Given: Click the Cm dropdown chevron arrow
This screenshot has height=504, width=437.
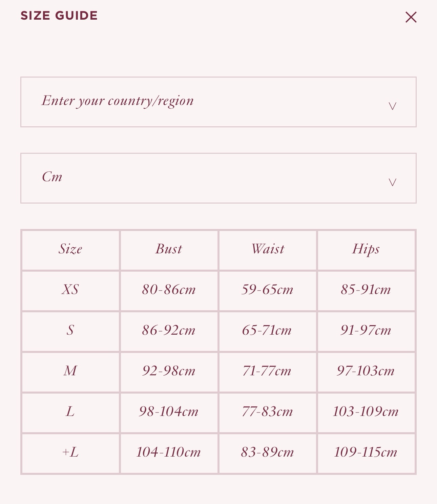Looking at the screenshot, I should (392, 183).
